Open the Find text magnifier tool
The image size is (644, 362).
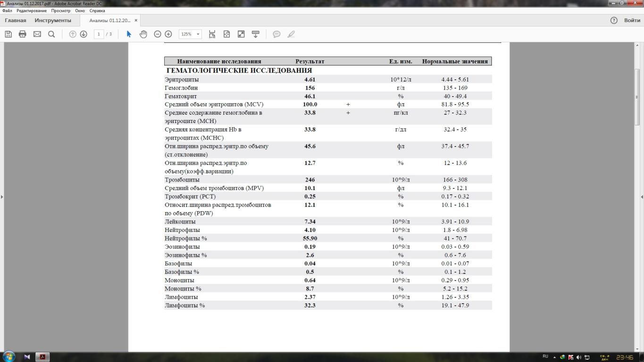click(51, 34)
